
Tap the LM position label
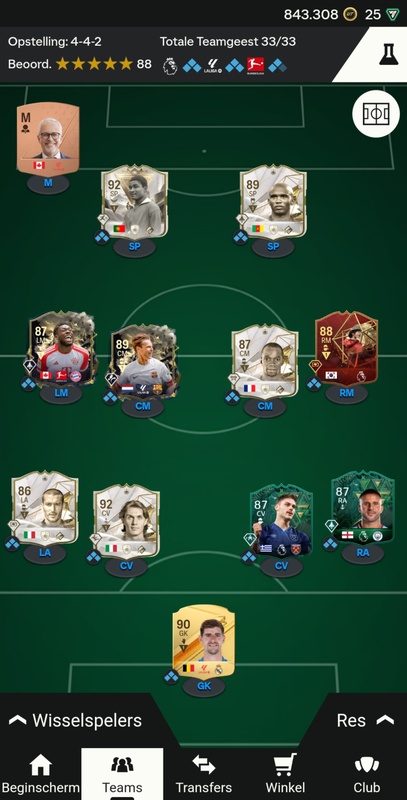click(x=61, y=393)
